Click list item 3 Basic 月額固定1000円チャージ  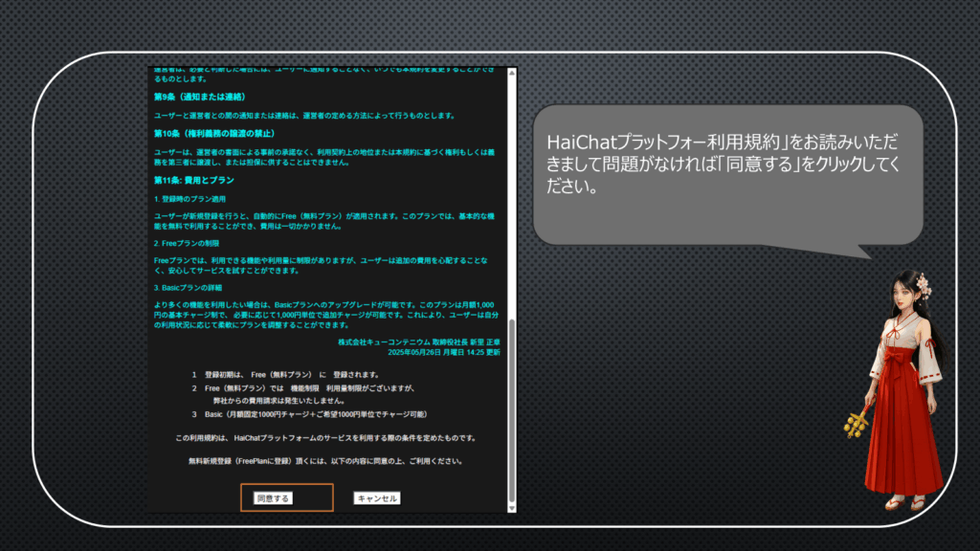point(310,414)
